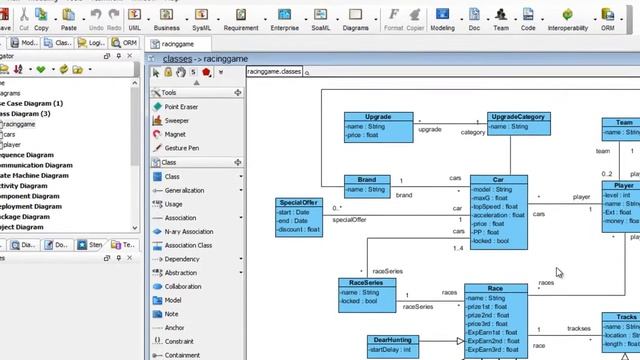This screenshot has width=640, height=360.
Task: Switch to the Logi.. navigator tab
Action: click(x=91, y=42)
